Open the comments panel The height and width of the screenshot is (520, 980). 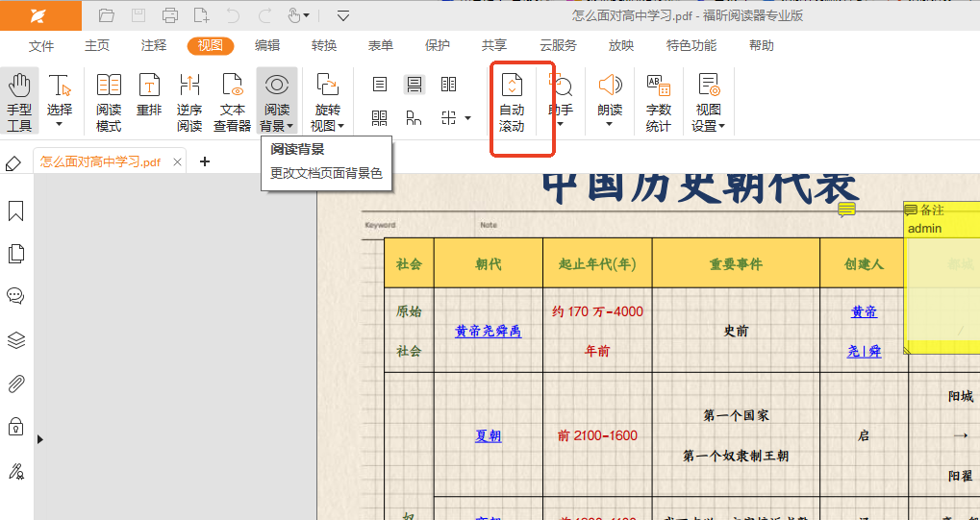pos(15,296)
